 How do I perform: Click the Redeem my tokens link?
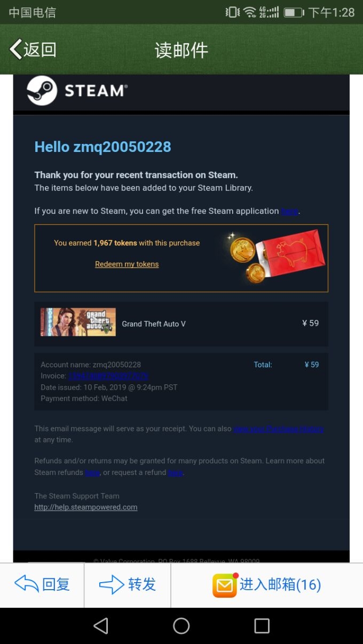coord(127,264)
